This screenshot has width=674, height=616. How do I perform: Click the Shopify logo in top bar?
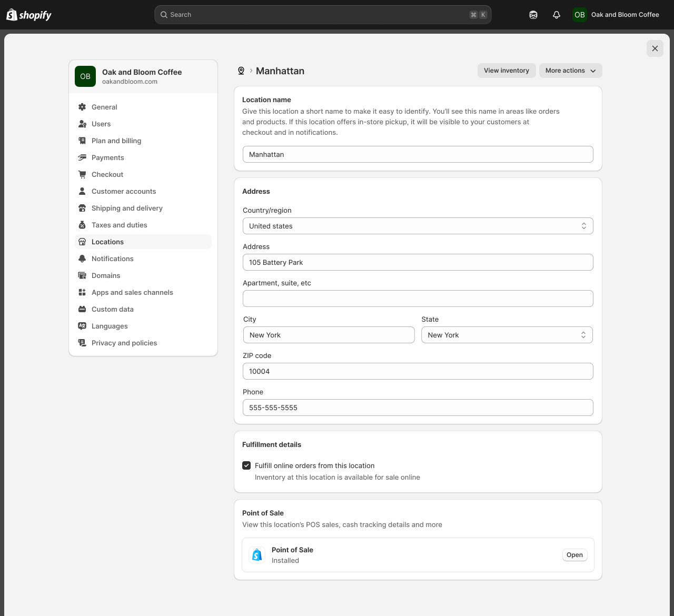(29, 15)
